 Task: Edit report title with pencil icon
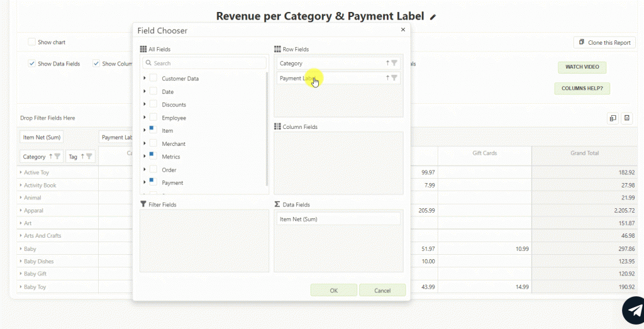(433, 17)
